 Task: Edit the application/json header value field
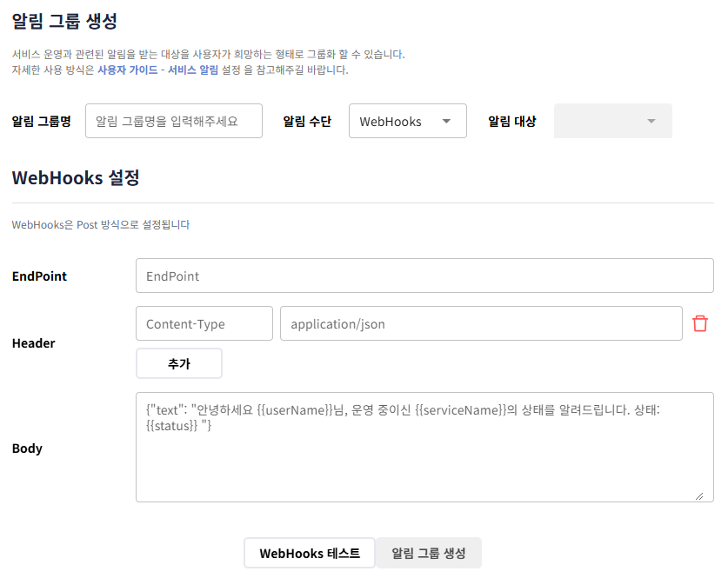[480, 323]
